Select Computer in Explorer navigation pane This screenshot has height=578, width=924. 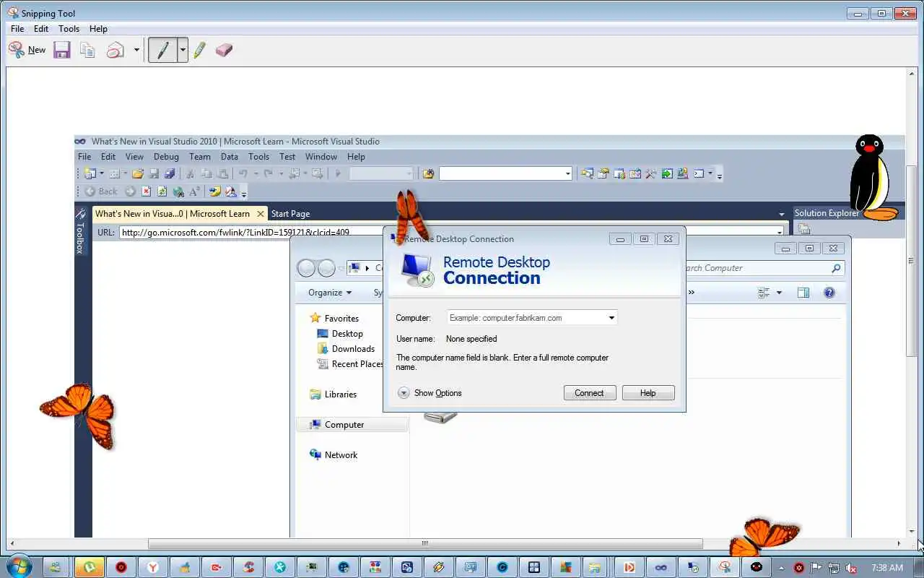[x=352, y=425]
